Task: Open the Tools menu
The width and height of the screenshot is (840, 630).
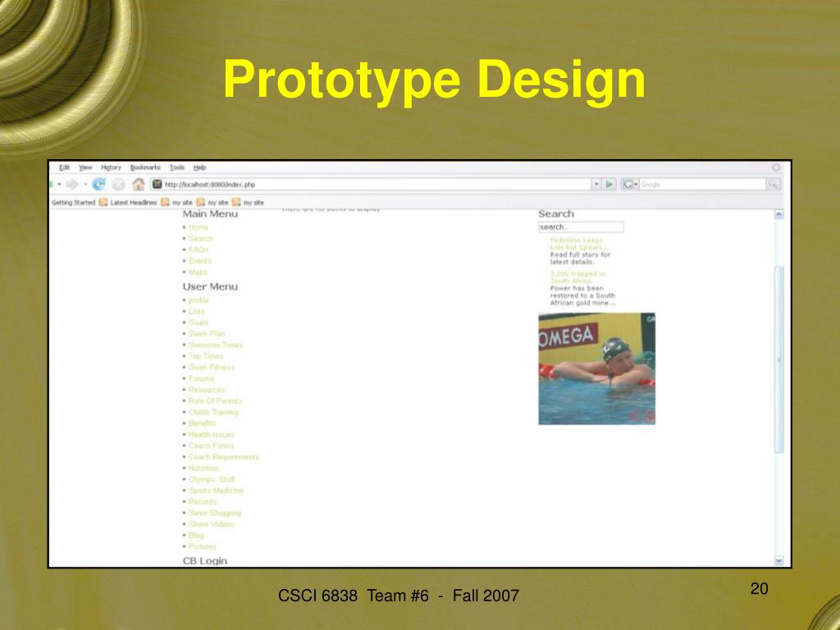Action: click(177, 167)
